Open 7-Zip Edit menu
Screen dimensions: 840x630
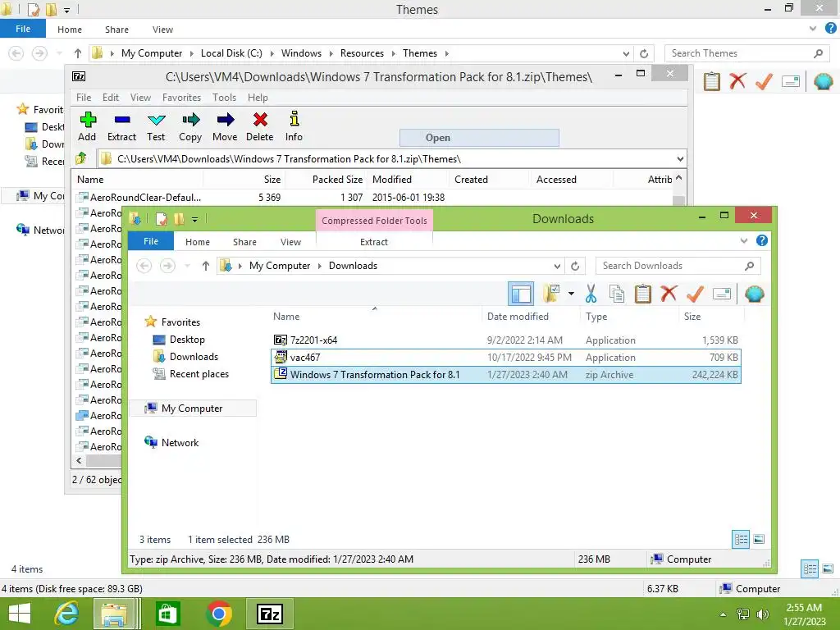[111, 98]
